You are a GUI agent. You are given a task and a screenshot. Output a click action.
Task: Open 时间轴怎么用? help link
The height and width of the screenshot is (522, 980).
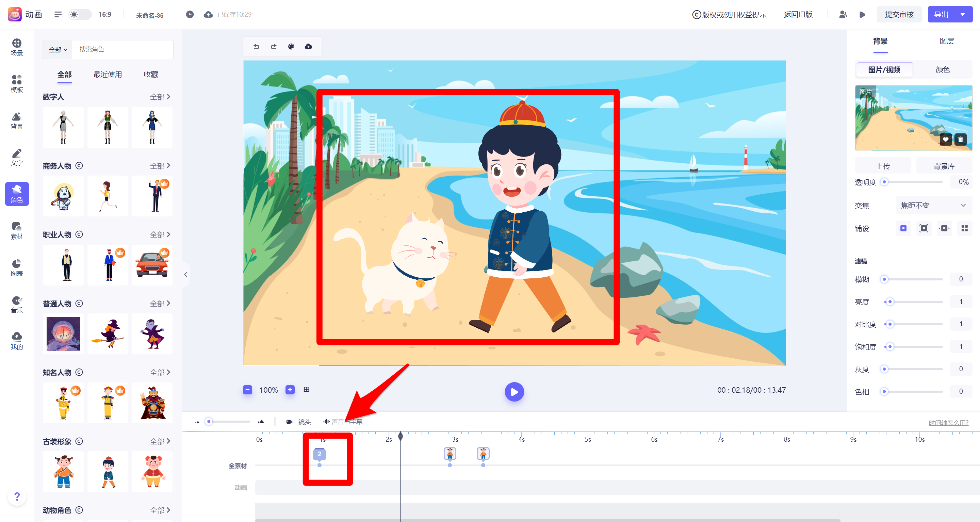tap(948, 422)
